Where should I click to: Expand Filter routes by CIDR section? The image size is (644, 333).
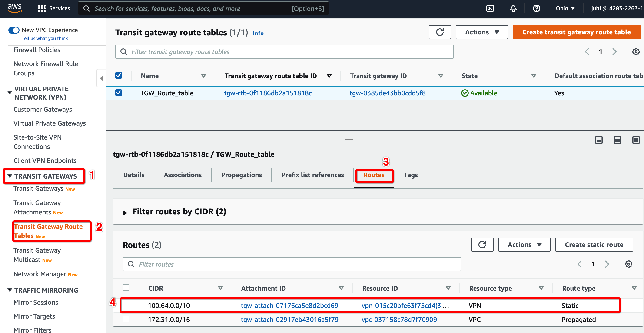[x=125, y=213]
